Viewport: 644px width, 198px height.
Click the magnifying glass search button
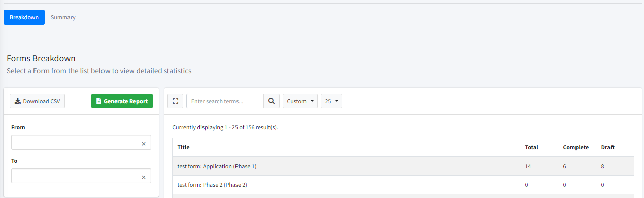272,101
